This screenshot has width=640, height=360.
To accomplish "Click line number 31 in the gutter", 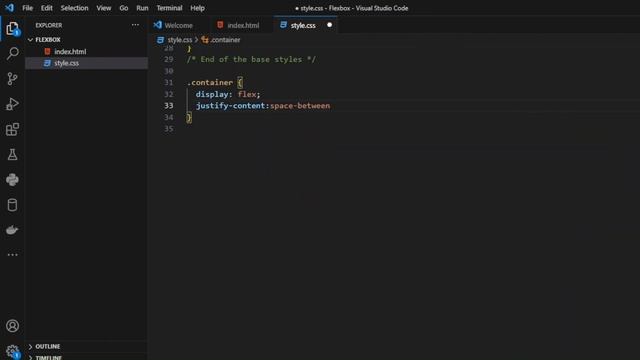I will pos(169,82).
